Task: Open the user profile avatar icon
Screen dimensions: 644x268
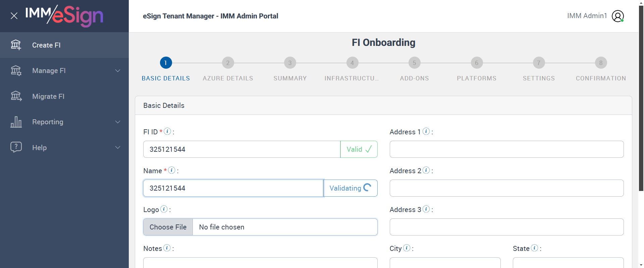Action: point(618,16)
